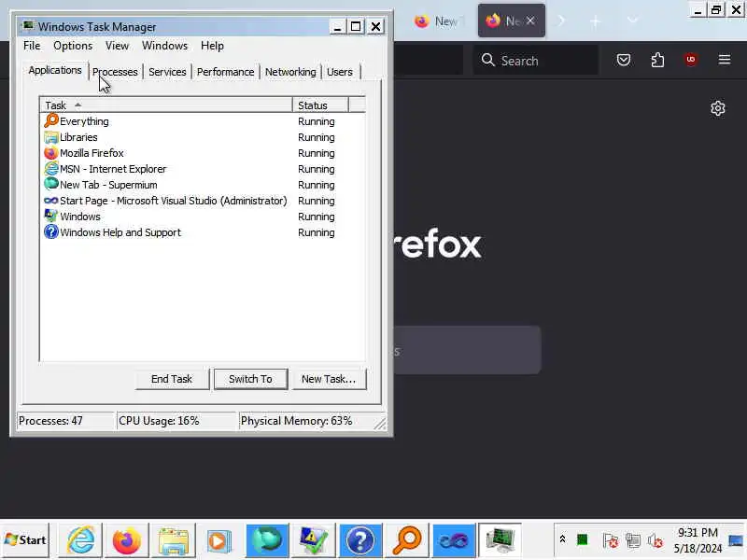Open Help and Support taskbar icon
Viewport: 747px width, 560px height.
pos(360,540)
